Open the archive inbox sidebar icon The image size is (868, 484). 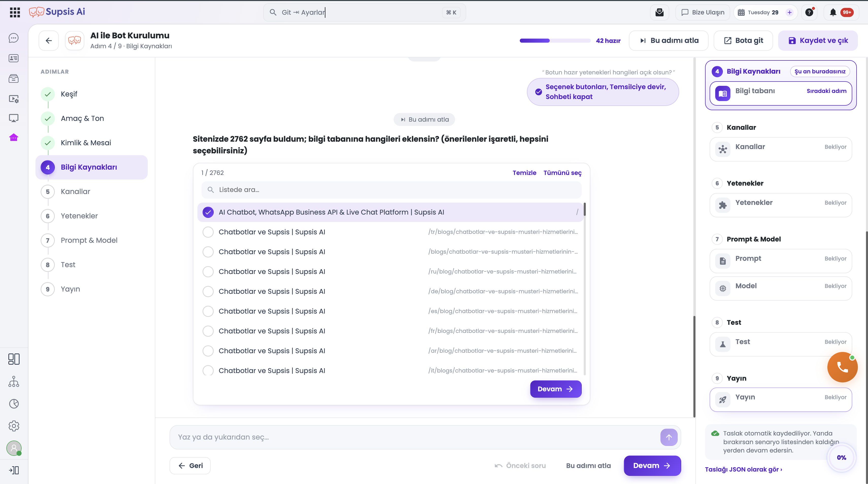click(13, 78)
